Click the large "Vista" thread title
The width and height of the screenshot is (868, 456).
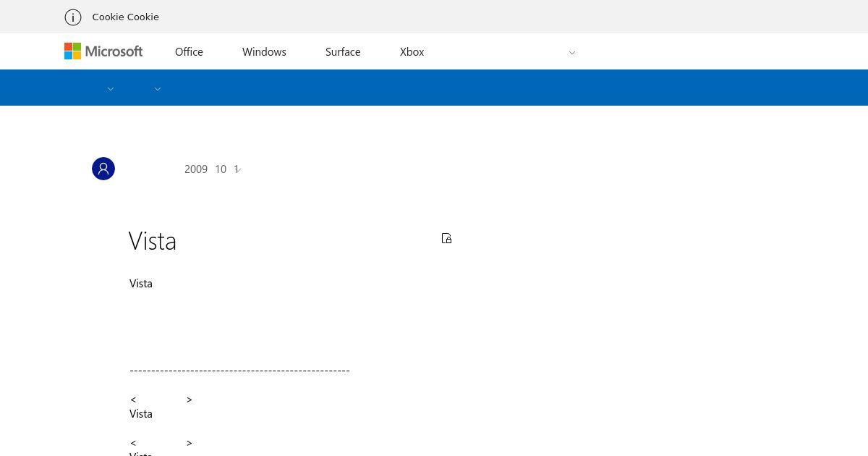click(153, 240)
